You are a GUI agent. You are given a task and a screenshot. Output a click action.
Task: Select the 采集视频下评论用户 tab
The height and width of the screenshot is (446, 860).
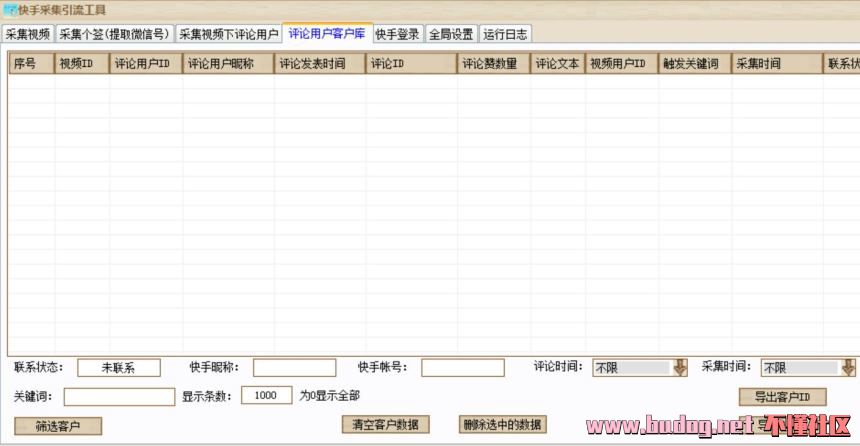click(229, 34)
